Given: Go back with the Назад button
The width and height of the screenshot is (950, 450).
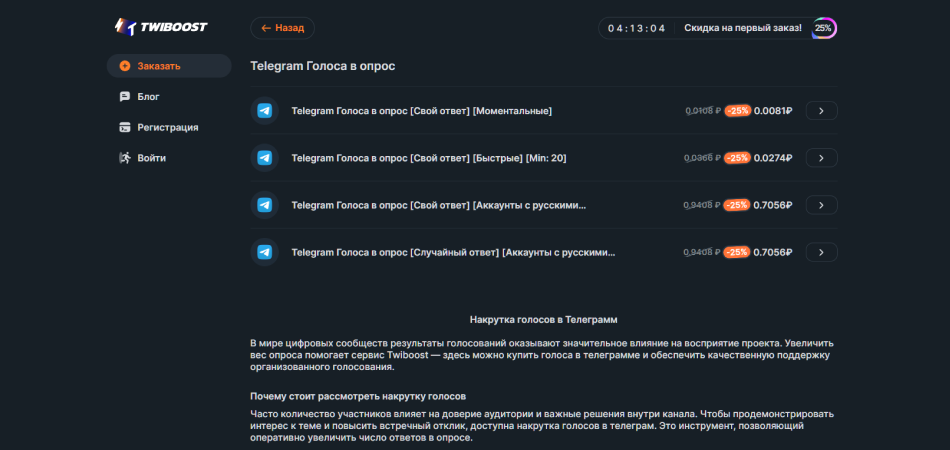Looking at the screenshot, I should 282,28.
